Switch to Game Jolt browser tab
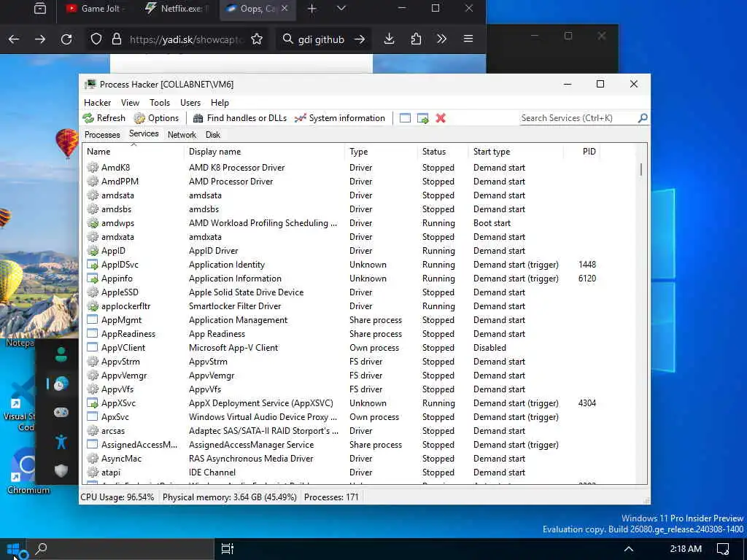 [96, 9]
